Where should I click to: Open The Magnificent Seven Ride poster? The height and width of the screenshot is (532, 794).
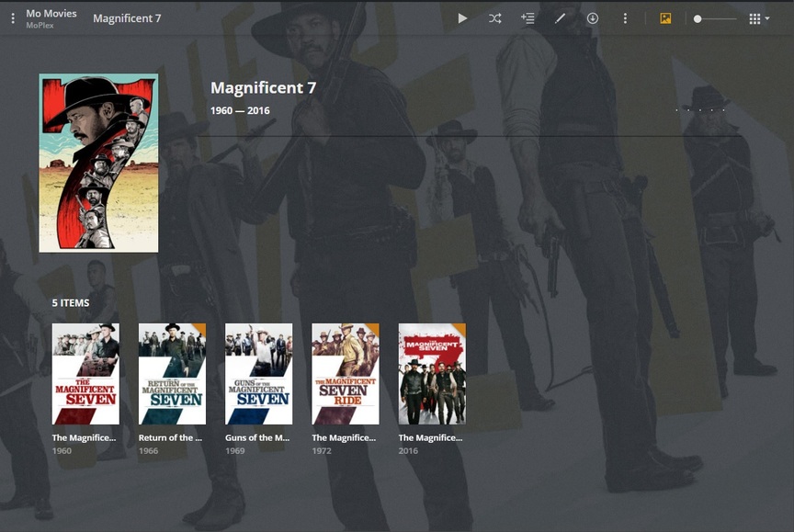pyautogui.click(x=346, y=374)
